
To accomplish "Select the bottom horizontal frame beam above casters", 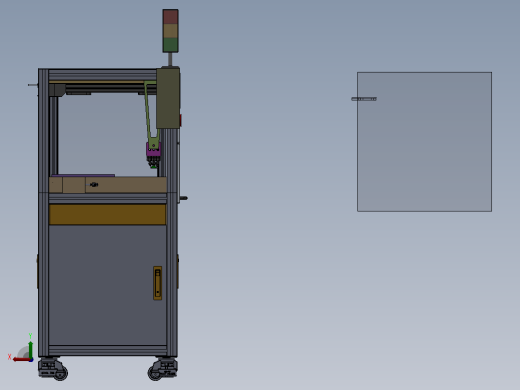I will [x=107, y=350].
